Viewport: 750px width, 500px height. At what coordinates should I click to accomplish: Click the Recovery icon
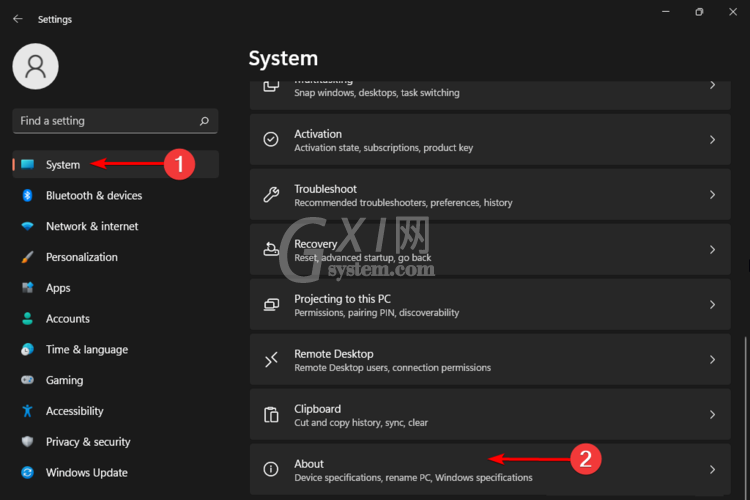click(x=271, y=249)
